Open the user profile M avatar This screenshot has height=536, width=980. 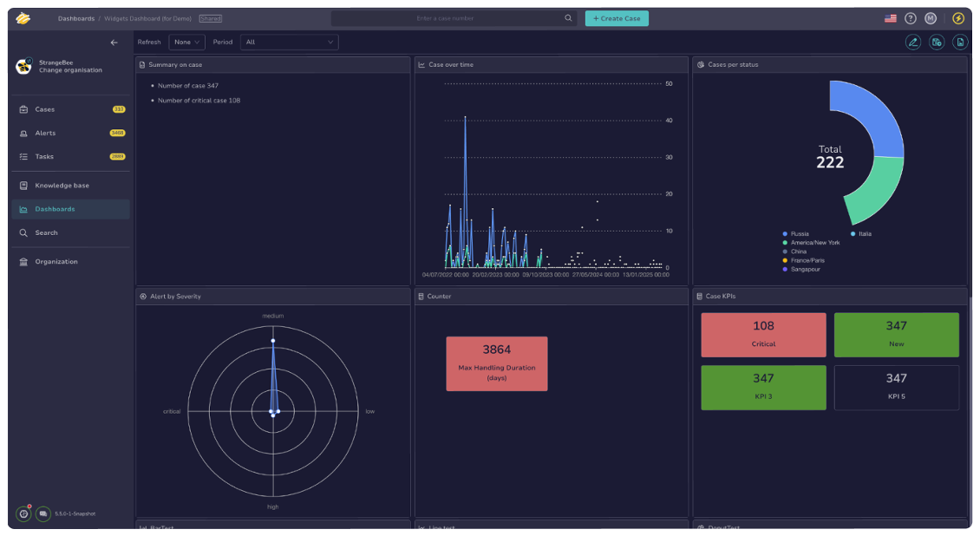[930, 18]
